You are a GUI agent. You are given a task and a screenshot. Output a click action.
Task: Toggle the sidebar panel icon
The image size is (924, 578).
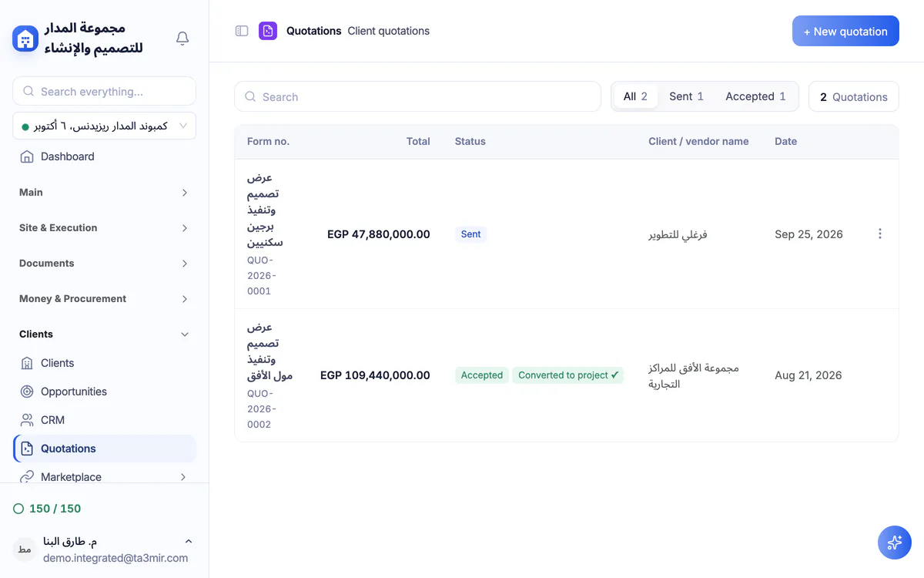(242, 31)
